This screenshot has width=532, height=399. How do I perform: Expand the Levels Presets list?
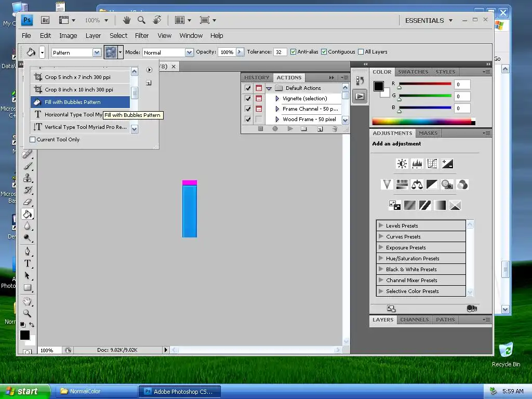click(x=381, y=225)
